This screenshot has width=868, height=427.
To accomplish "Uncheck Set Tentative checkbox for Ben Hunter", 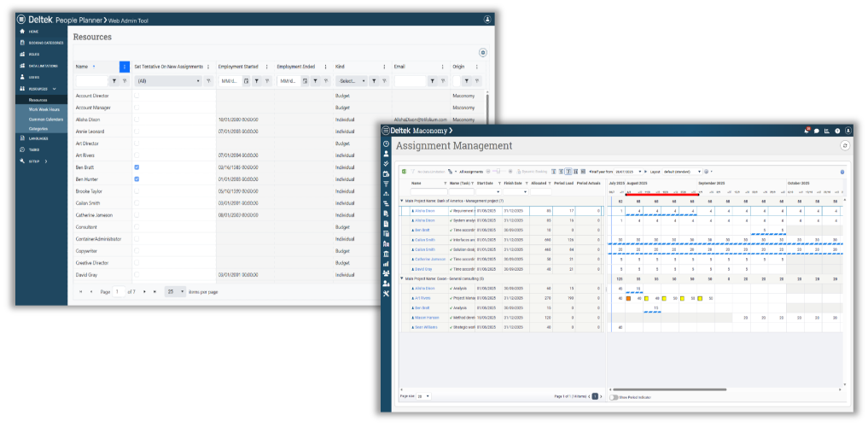I will tap(137, 178).
